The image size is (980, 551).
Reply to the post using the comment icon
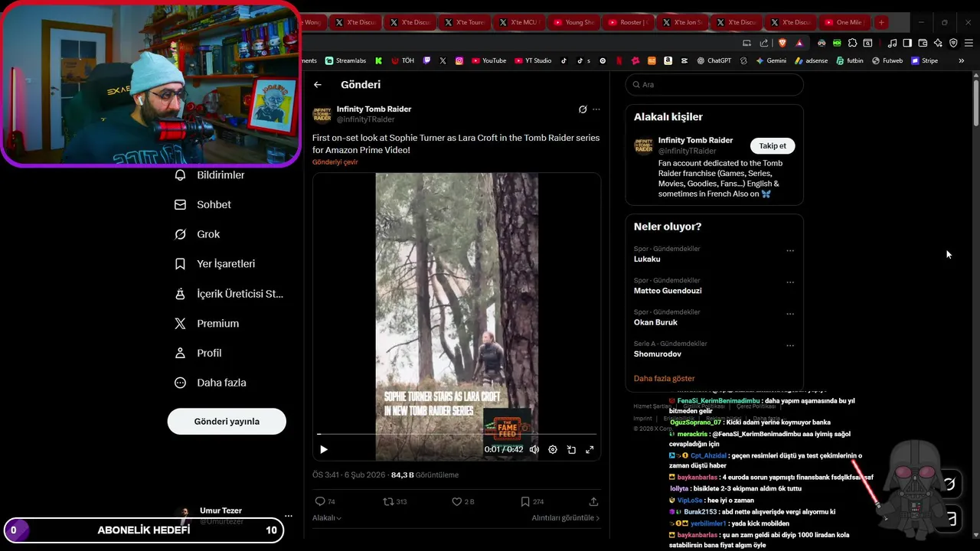(x=320, y=501)
